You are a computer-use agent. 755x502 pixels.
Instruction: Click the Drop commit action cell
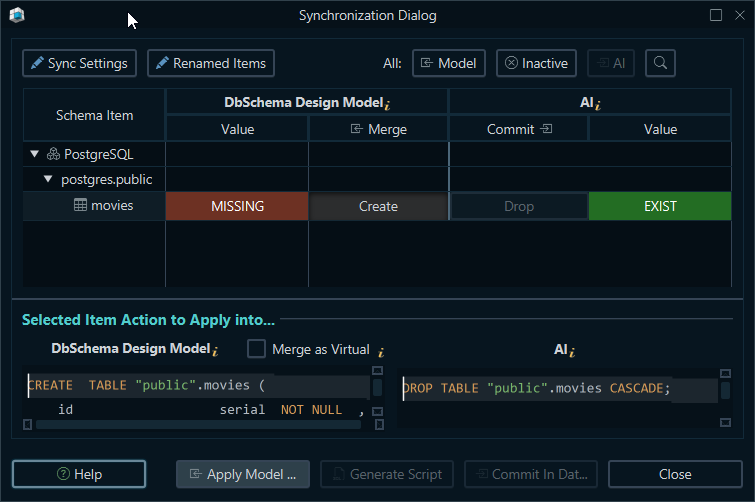click(x=519, y=206)
